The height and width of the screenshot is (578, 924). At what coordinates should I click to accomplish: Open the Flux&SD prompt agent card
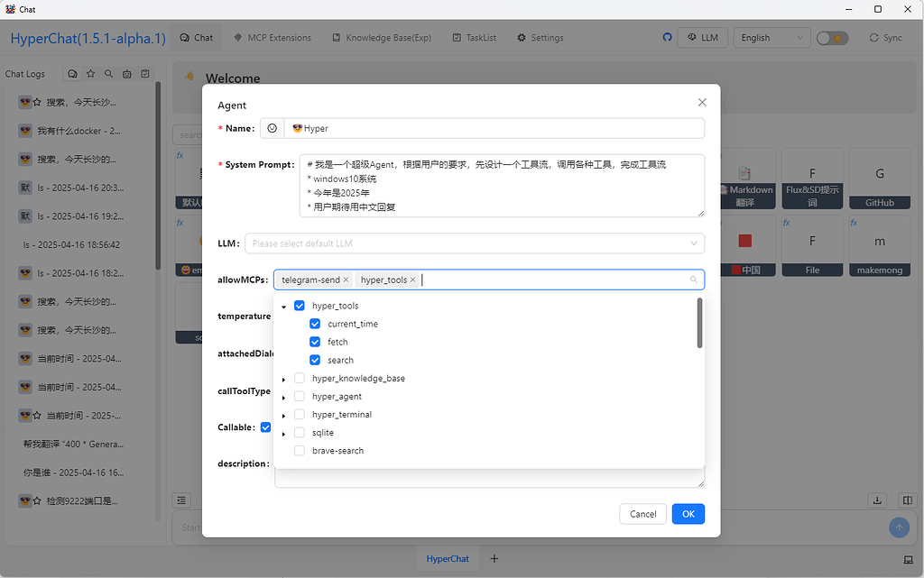click(812, 179)
